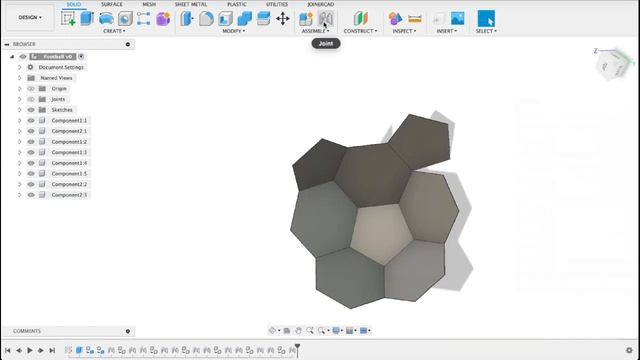Open the ASSEMBLE dropdown menu
The image size is (640, 360).
click(x=315, y=31)
